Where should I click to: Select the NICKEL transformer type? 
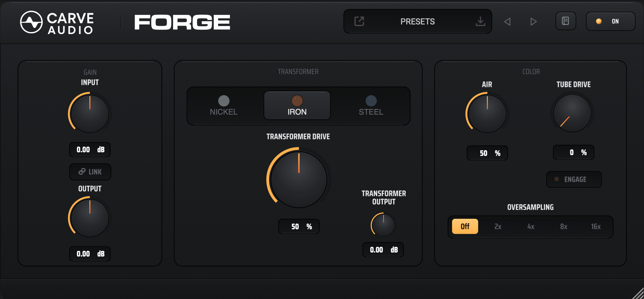[x=224, y=105]
